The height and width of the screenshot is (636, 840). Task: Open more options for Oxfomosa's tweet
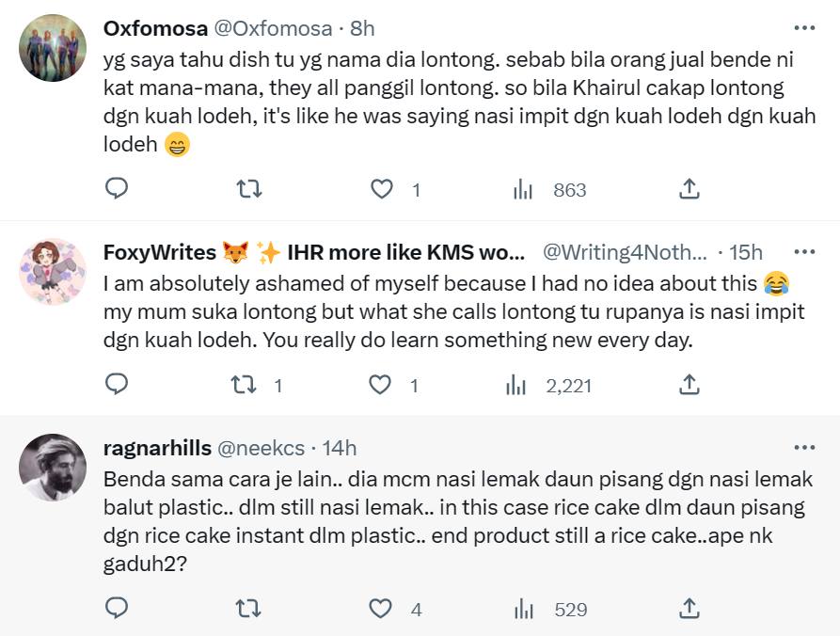tap(804, 28)
